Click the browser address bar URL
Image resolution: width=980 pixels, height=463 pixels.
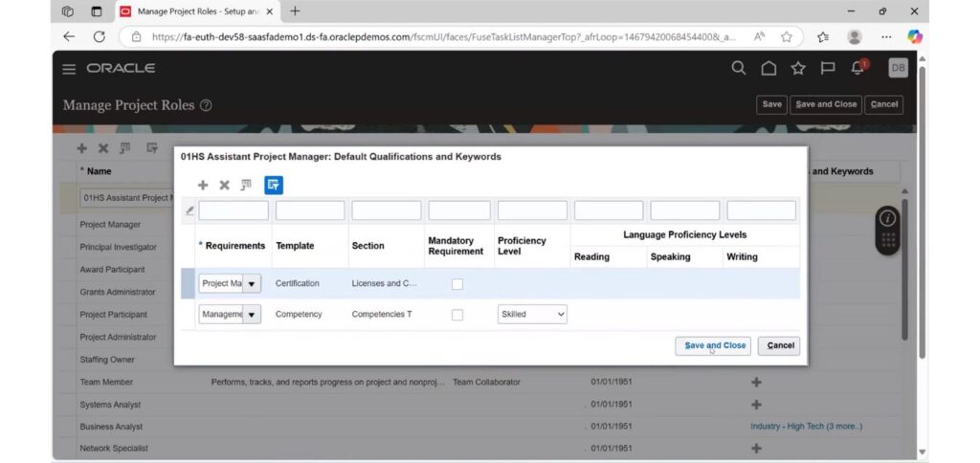[444, 37]
